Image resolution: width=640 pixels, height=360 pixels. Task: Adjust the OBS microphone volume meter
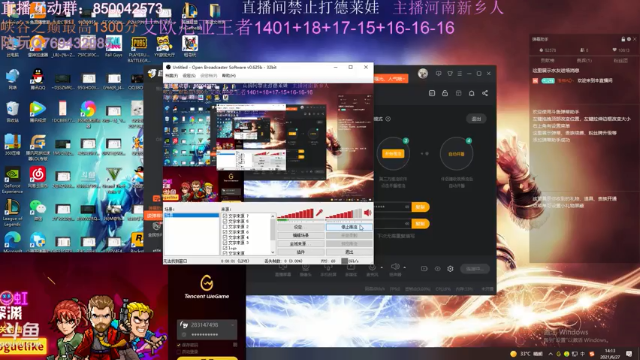[x=295, y=213]
